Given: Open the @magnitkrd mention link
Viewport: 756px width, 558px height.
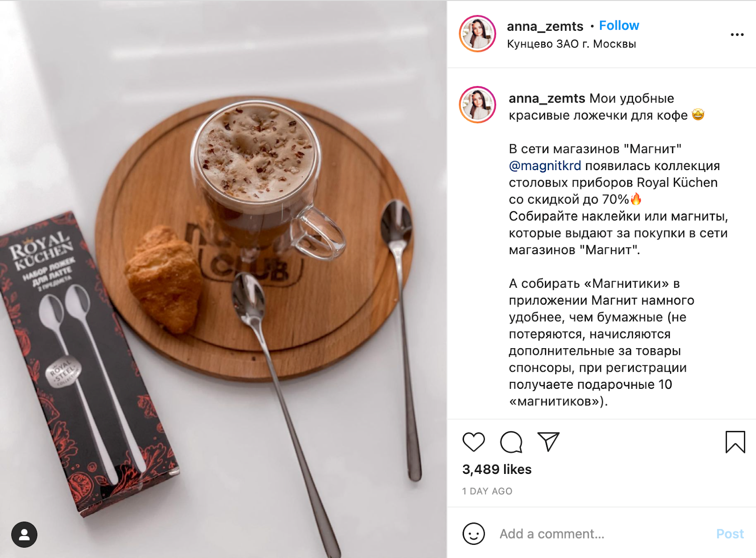Looking at the screenshot, I should coord(545,166).
